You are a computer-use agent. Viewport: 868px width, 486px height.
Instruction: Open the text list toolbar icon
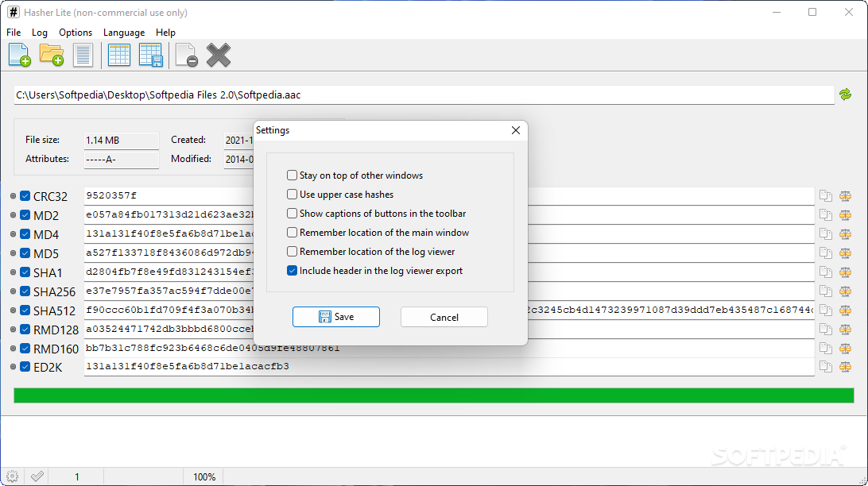pos(83,55)
